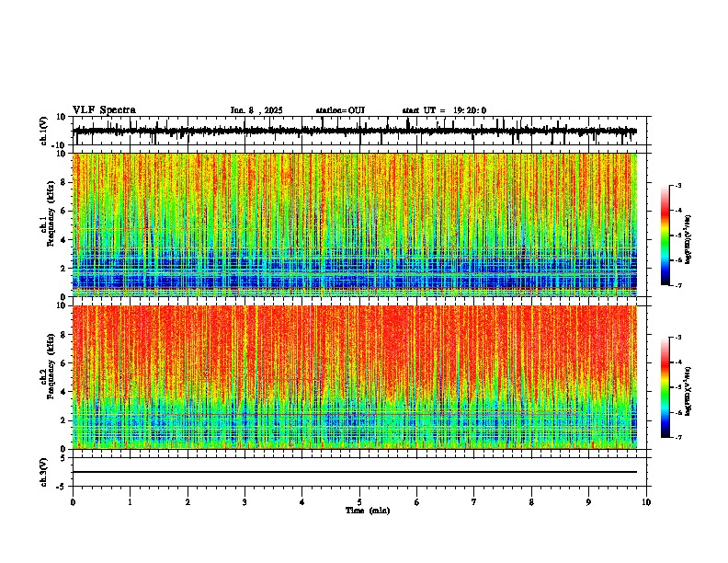
Task: Click the "-3" value atop ch.1 color bar
Action: tap(678, 185)
